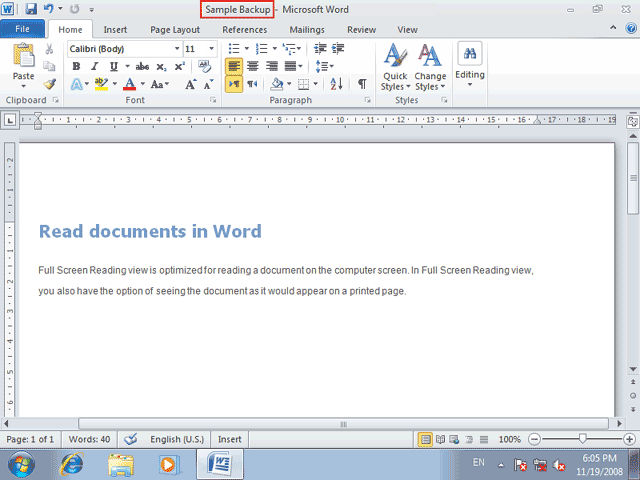Expand the Underline style arrow

(x=127, y=66)
